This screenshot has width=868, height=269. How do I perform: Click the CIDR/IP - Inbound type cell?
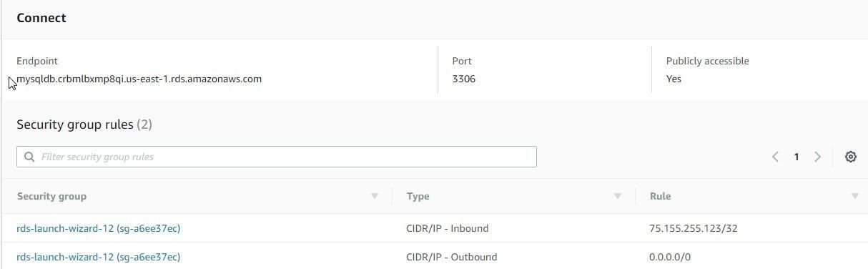(448, 228)
